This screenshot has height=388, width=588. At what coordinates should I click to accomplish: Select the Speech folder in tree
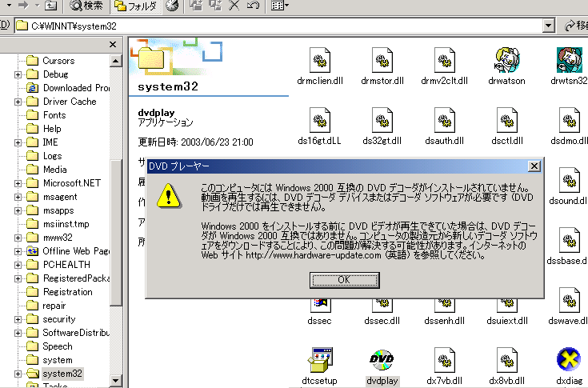coord(50,346)
